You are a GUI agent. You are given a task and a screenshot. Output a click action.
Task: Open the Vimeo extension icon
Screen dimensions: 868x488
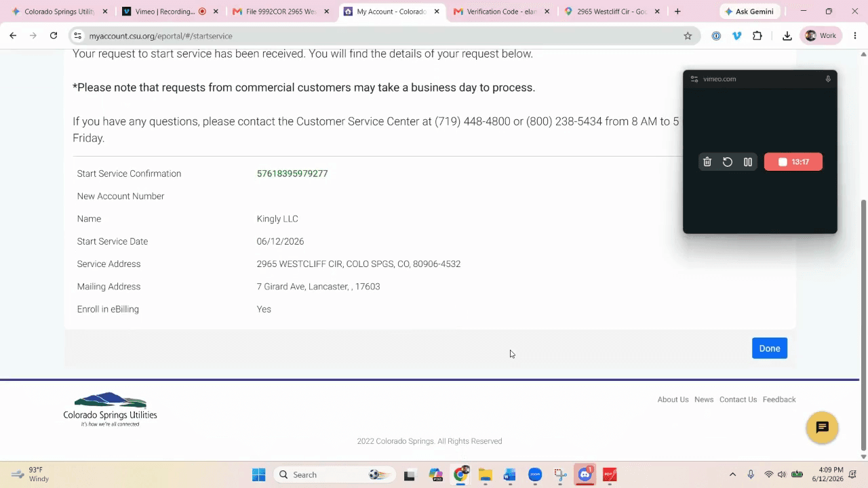(737, 36)
